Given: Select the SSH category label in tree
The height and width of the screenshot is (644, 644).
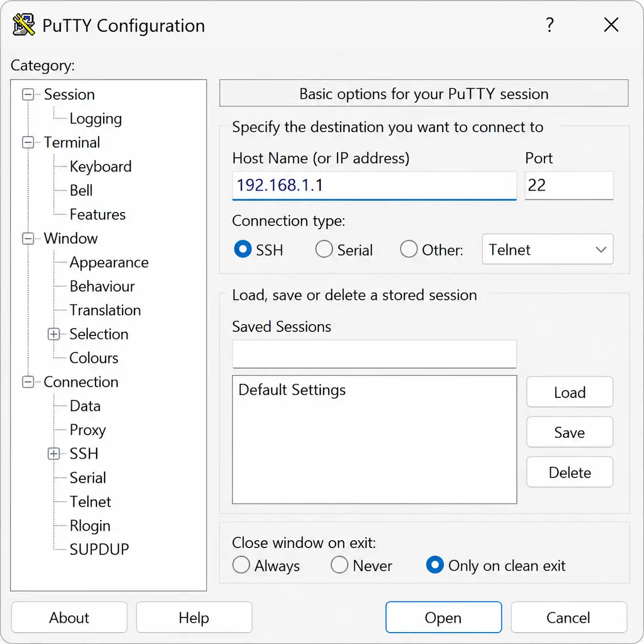Looking at the screenshot, I should point(84,454).
